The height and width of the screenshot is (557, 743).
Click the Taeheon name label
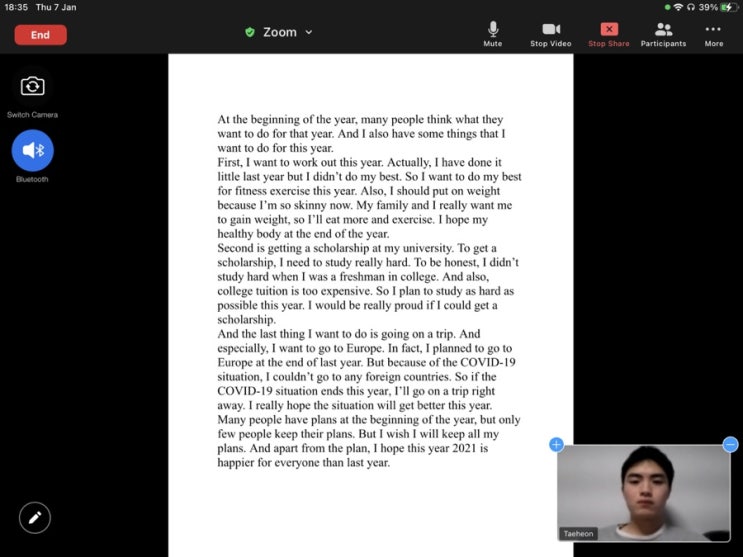578,533
